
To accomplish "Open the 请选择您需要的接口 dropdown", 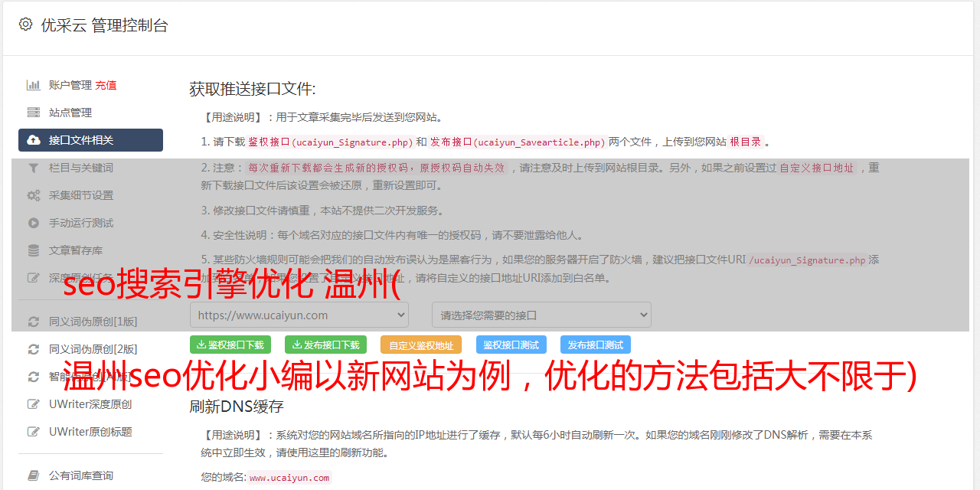I will tap(541, 315).
